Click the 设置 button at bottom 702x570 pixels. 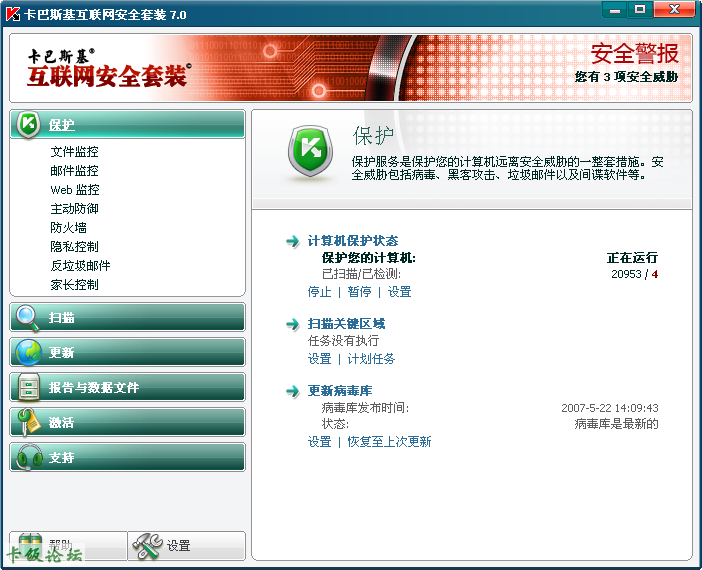click(x=187, y=546)
